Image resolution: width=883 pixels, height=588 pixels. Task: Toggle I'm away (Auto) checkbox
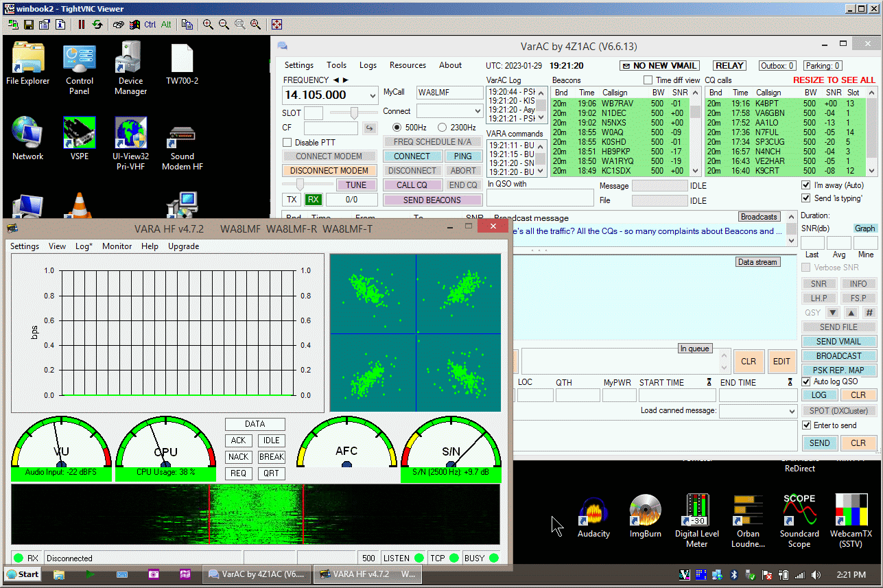click(806, 185)
